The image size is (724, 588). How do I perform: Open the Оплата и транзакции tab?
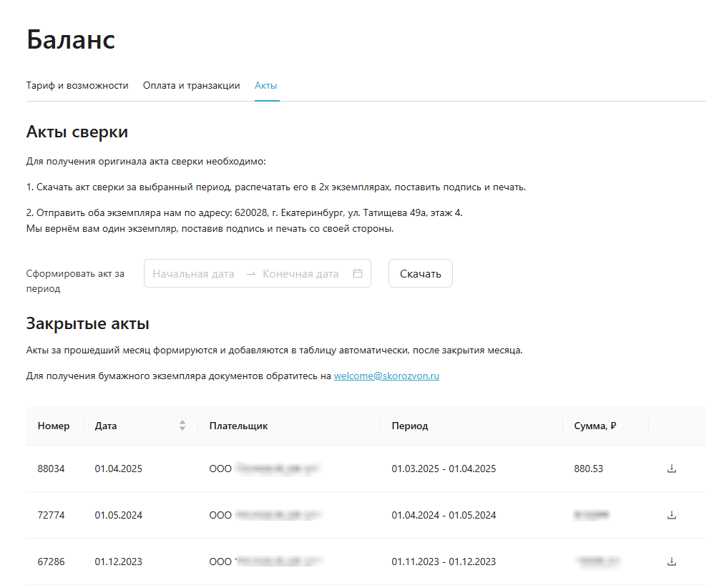190,84
